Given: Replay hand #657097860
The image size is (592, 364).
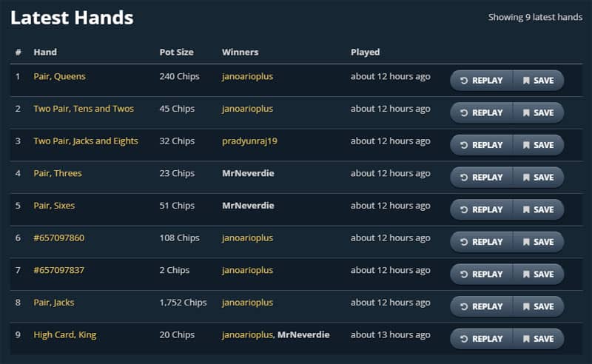Looking at the screenshot, I should tap(482, 242).
